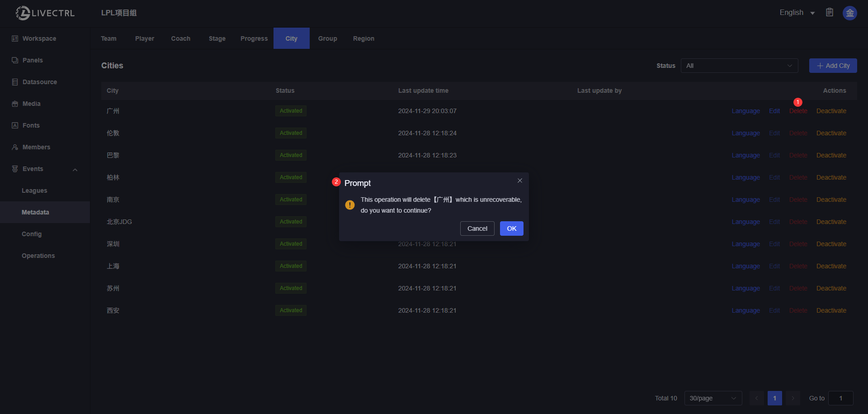Switch to the Region tab
868x414 pixels.
point(363,38)
